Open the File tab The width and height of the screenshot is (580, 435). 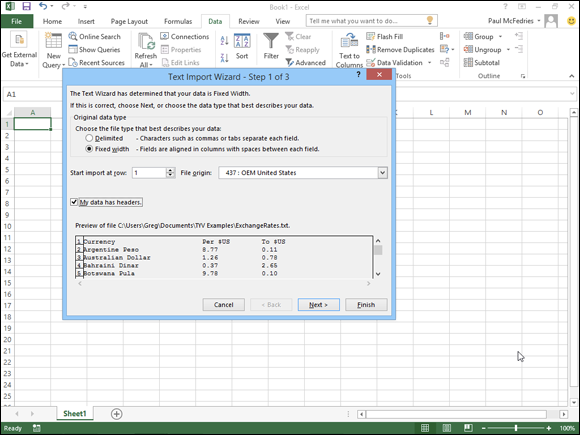point(17,21)
